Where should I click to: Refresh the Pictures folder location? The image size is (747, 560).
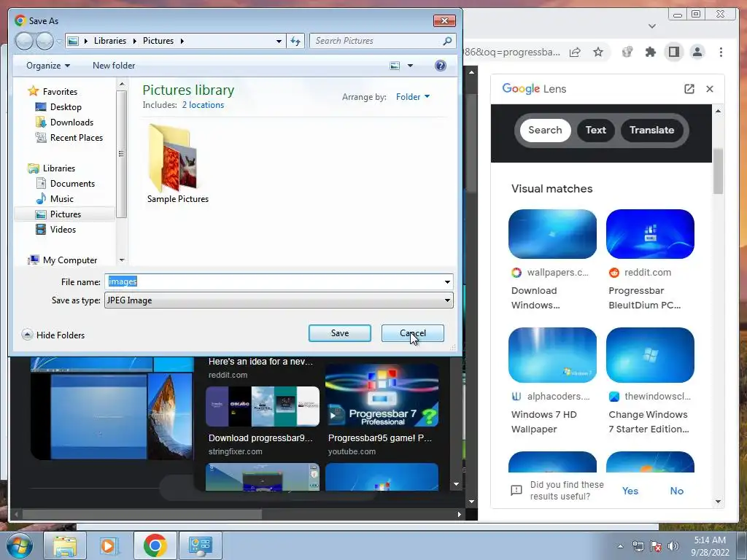point(295,41)
